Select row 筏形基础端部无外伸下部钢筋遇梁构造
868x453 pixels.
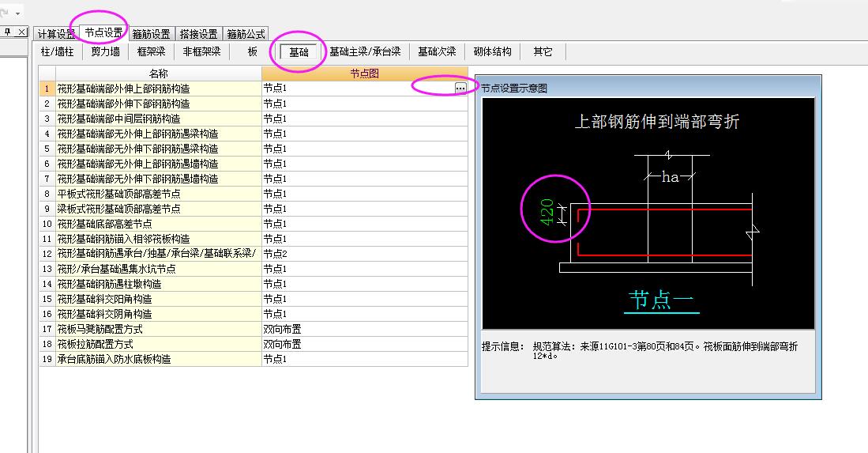(x=158, y=149)
